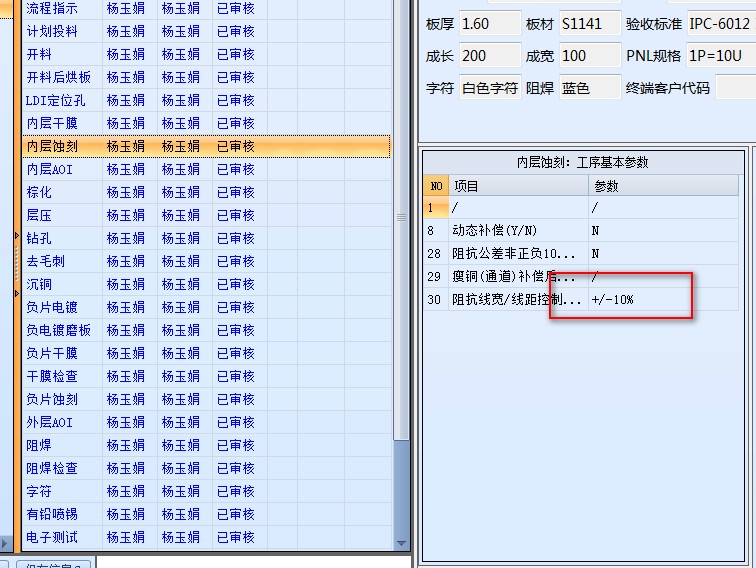Select the 阻抗公差非正负10 parameter row
Image resolution: width=756 pixels, height=568 pixels.
(581, 254)
